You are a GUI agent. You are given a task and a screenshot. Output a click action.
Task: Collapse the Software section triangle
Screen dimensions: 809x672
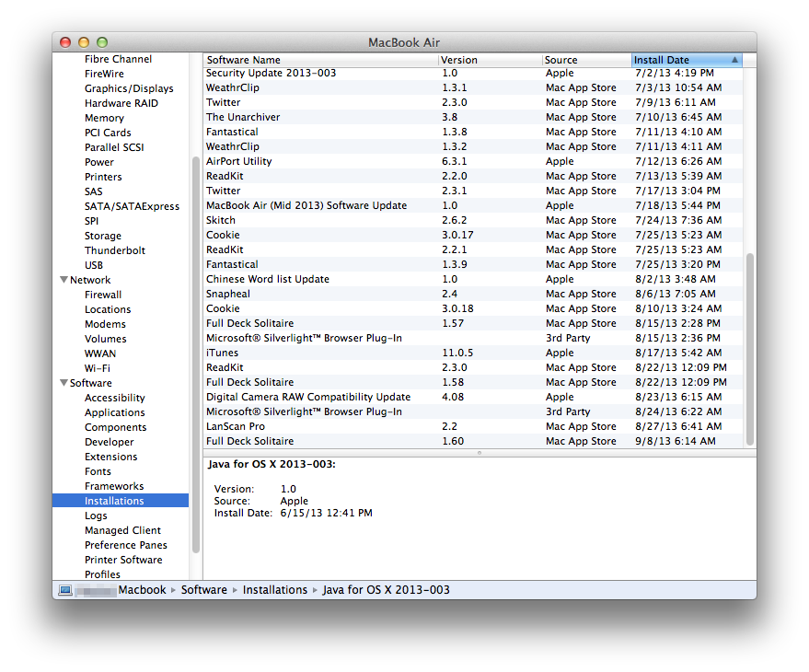tap(64, 383)
